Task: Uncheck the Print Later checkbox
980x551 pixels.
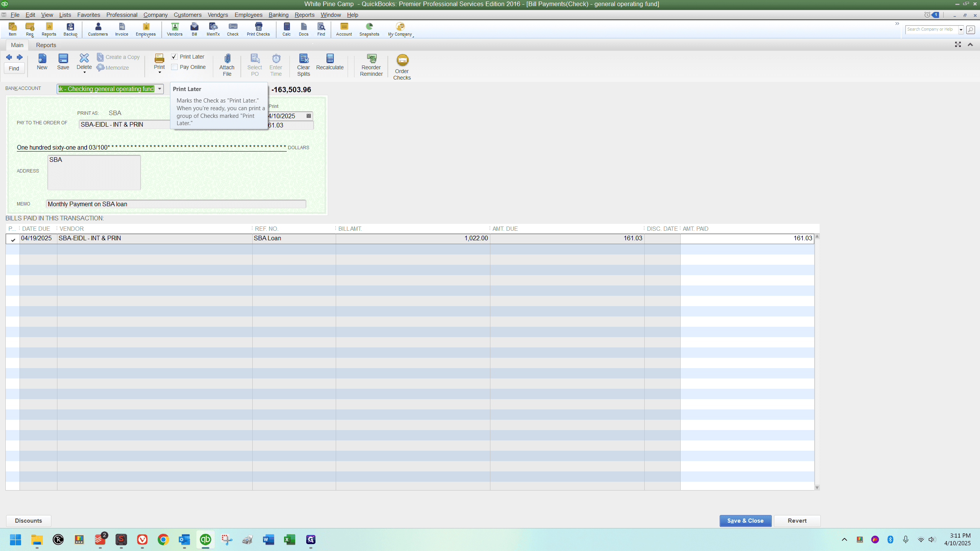Action: [x=175, y=57]
